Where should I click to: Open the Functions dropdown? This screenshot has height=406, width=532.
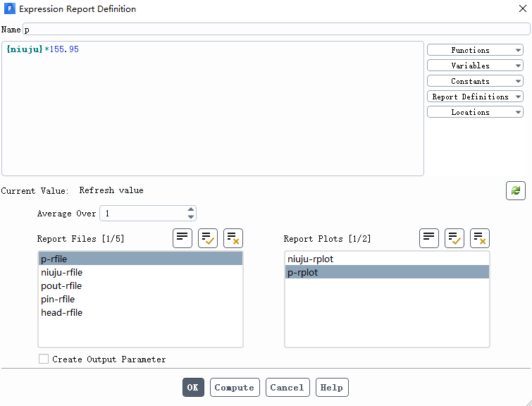tap(474, 50)
